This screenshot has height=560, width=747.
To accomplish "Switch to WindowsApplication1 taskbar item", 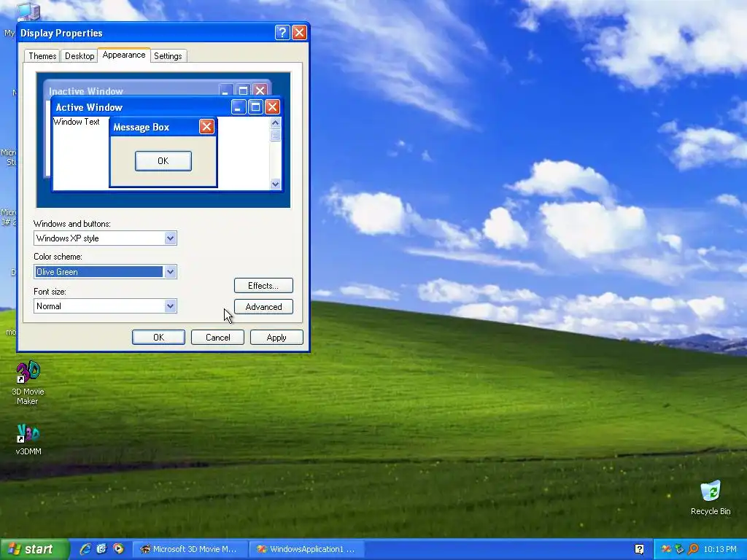I will (307, 549).
